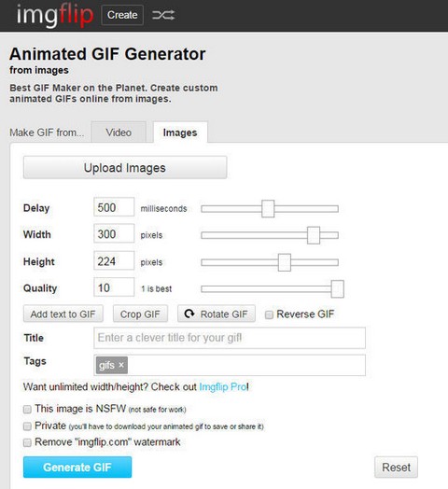448x489 pixels.
Task: Click the shuffle random icon in header
Action: coord(163,15)
